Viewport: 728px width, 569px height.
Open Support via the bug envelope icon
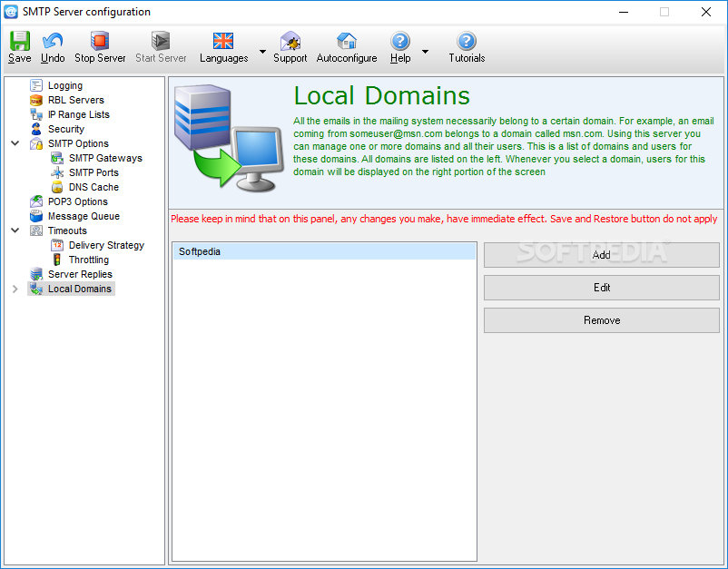click(x=290, y=41)
